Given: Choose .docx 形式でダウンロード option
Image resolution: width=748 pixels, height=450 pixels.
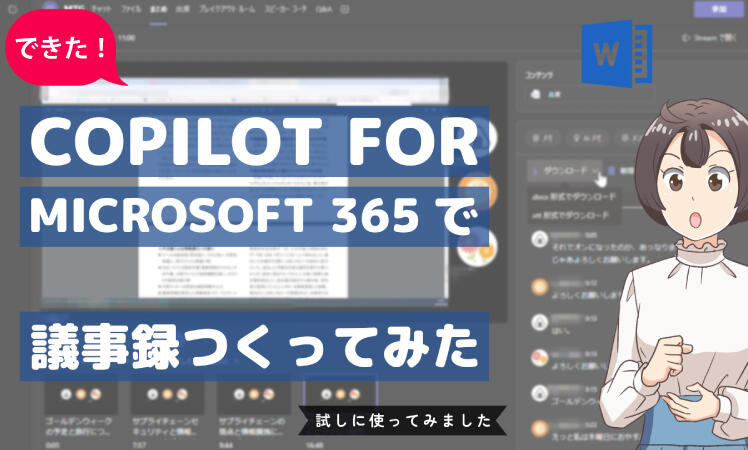Looking at the screenshot, I should click(x=573, y=196).
